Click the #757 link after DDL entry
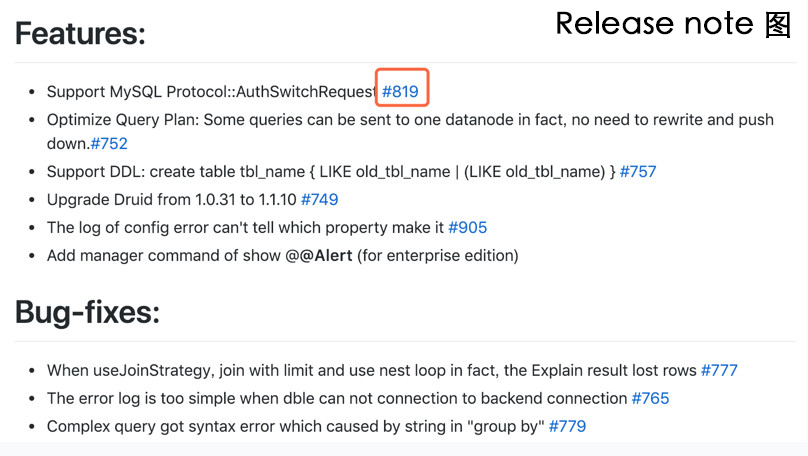The image size is (808, 456). click(638, 172)
